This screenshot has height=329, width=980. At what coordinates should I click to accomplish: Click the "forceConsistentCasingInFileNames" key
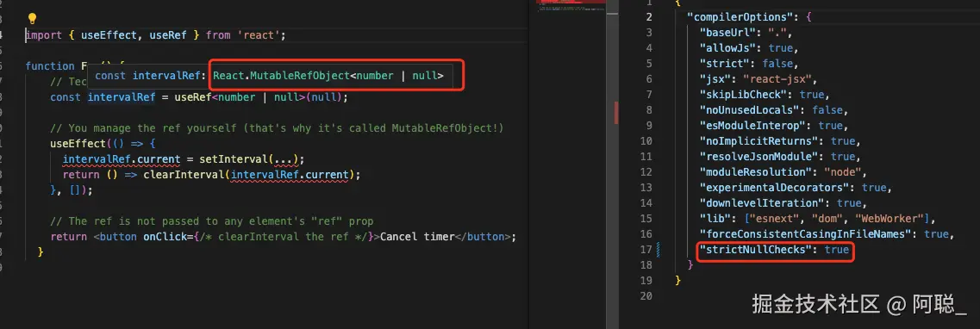tap(807, 234)
